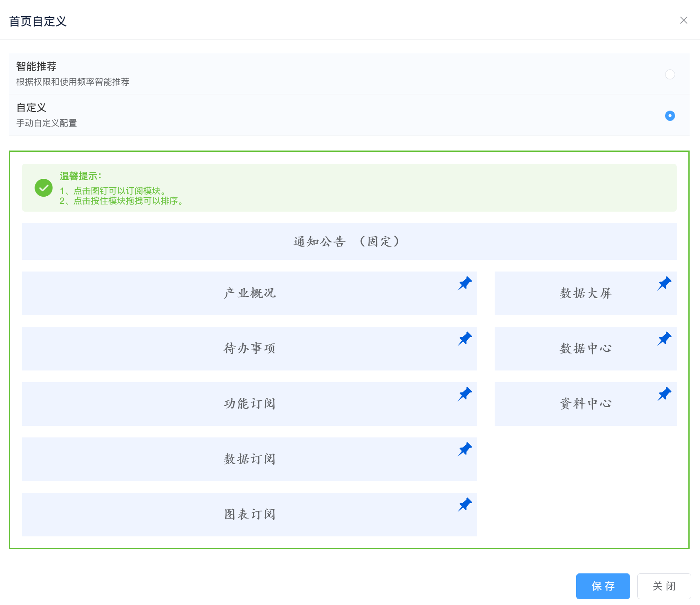Save the homepage layout with 保存
This screenshot has height=605, width=700.
(x=603, y=586)
